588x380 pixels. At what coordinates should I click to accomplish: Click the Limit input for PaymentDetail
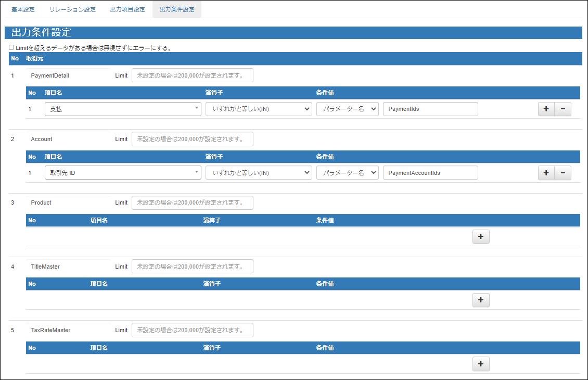[x=193, y=75]
